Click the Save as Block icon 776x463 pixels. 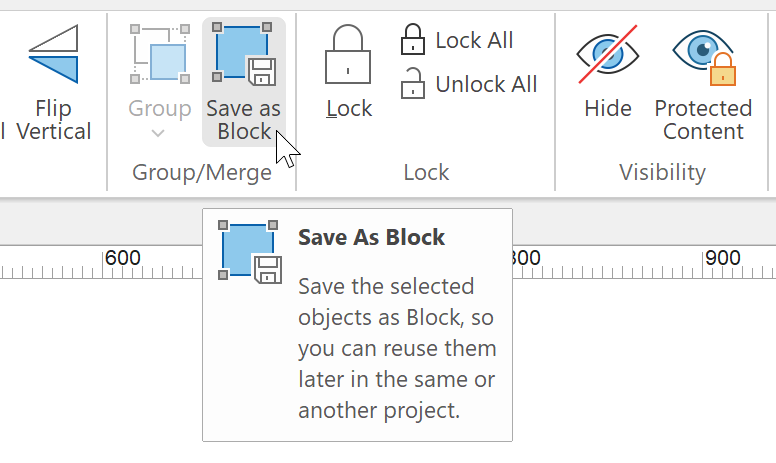(244, 55)
